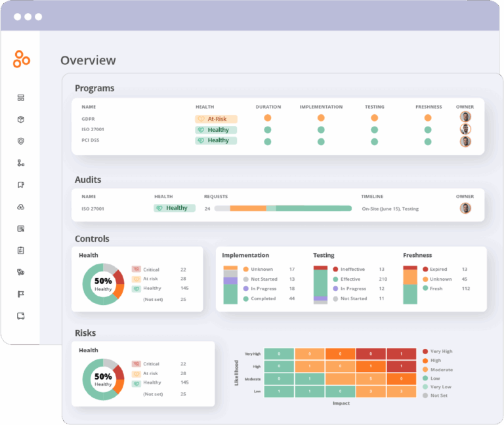
Task: Select (Not set) in Risks Health legend
Action: tap(153, 394)
